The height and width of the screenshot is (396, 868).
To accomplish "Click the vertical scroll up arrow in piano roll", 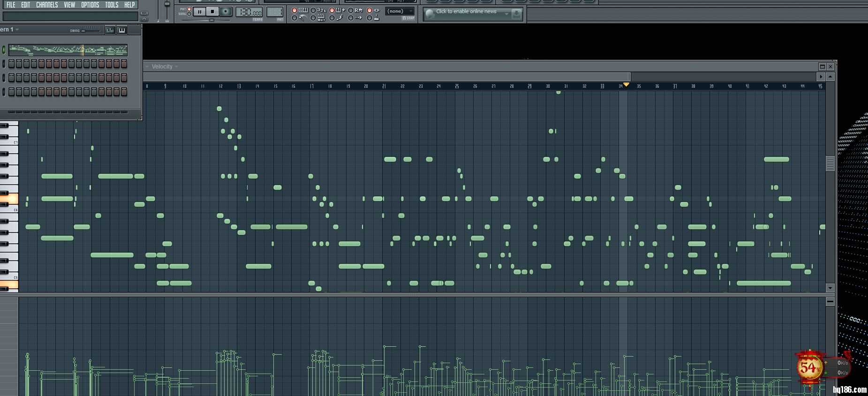I will [x=830, y=76].
